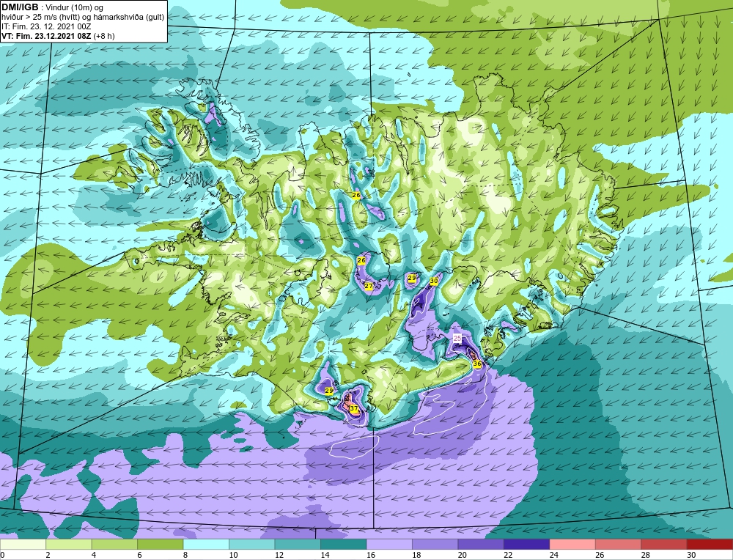Click the yellow 37 gust marker
Viewport: 733px width, 560px height.
coord(354,408)
